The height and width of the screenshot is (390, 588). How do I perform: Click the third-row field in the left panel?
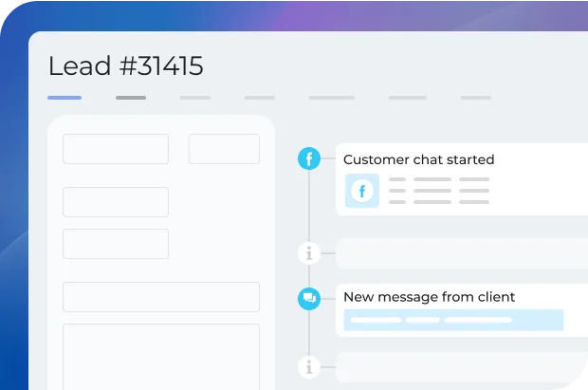(116, 244)
